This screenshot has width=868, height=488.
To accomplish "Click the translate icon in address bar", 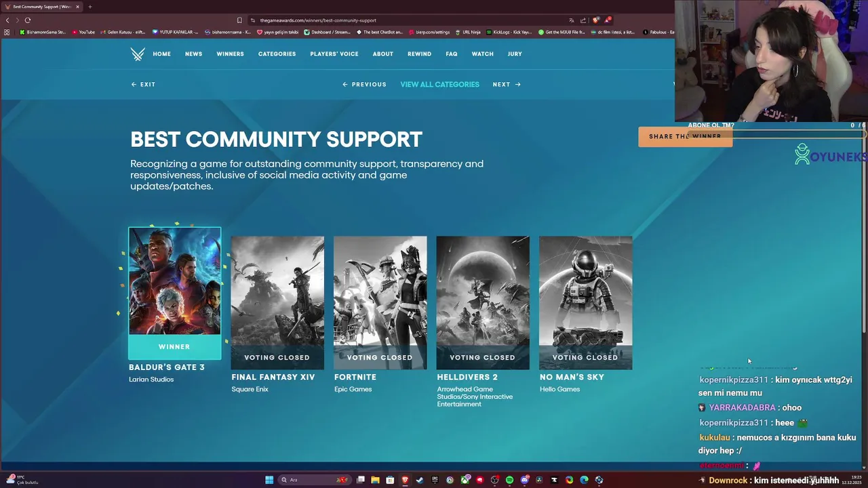I will coord(572,20).
